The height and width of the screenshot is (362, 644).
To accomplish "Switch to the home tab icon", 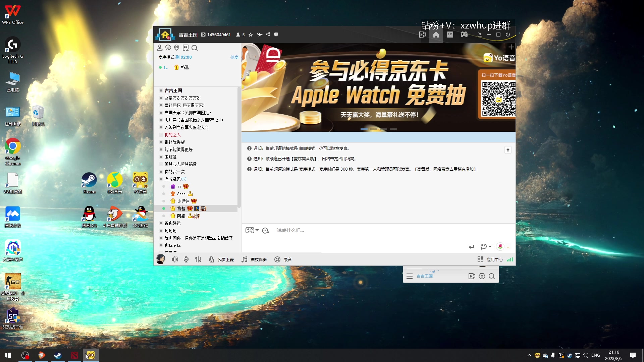I will (x=436, y=35).
